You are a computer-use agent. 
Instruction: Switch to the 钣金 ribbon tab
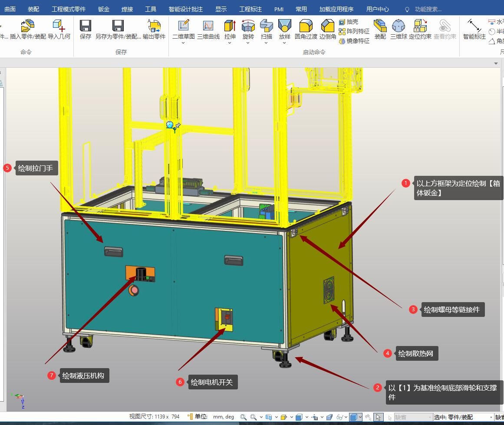click(x=104, y=9)
